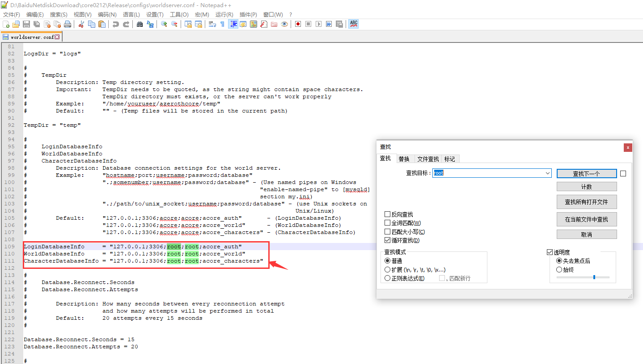Screen dimensions: 643x364
Task: Select the 正则表达式 search mode radio
Action: 388,278
